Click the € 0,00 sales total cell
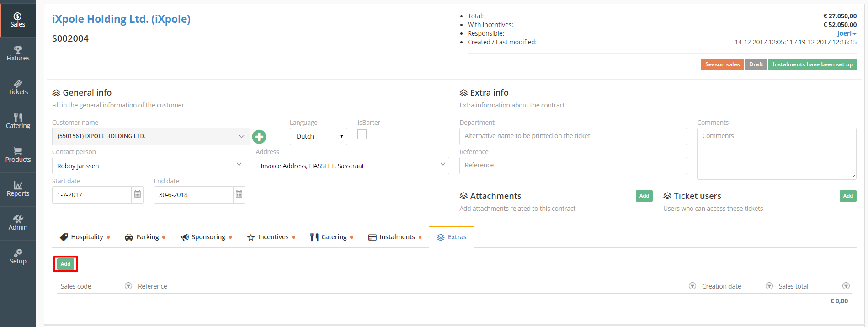Viewport: 868px width, 327px height. (x=839, y=301)
